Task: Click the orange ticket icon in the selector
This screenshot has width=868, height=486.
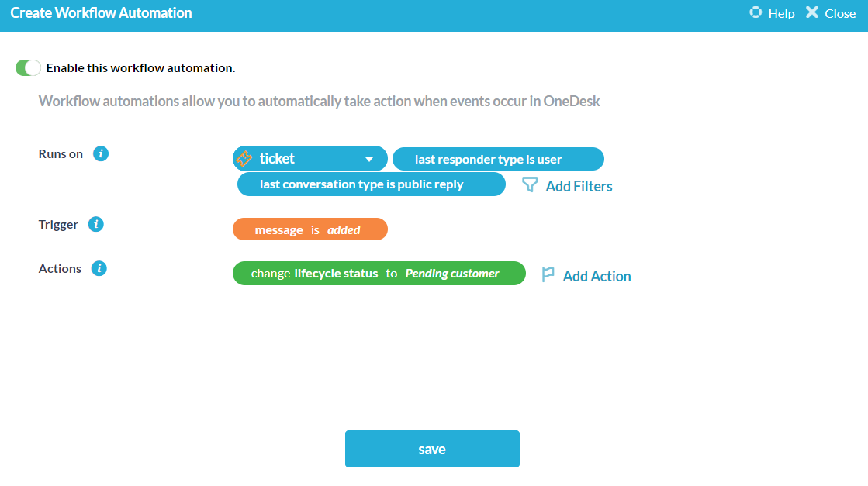Action: pos(244,159)
